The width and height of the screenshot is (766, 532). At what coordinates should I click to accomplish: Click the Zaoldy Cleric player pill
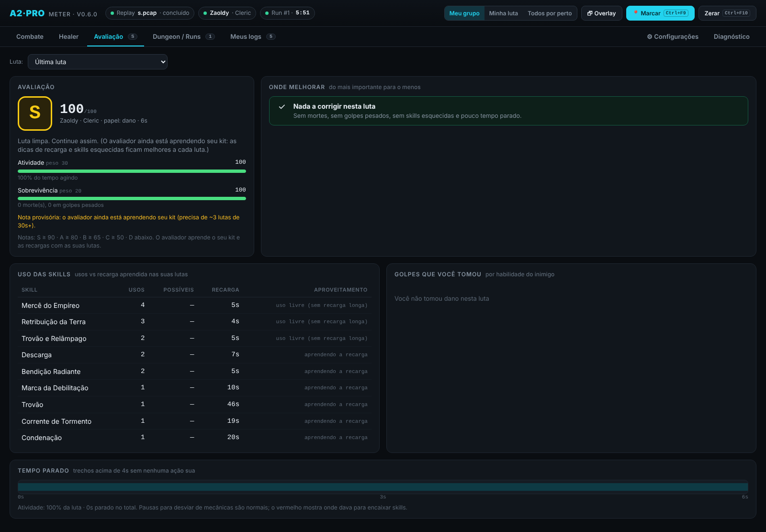tap(227, 13)
